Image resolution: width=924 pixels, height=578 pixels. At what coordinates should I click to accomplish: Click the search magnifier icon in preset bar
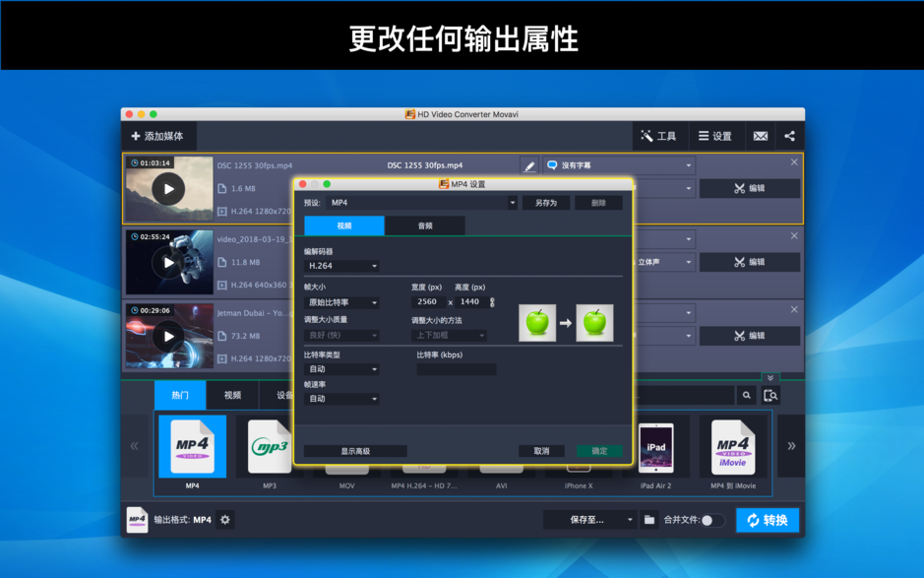747,394
